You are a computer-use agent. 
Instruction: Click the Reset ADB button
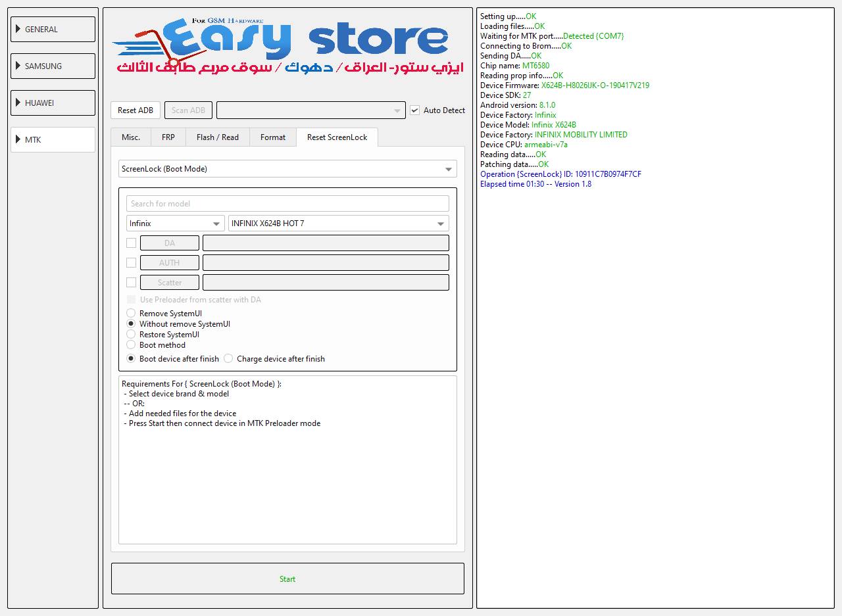[x=136, y=110]
